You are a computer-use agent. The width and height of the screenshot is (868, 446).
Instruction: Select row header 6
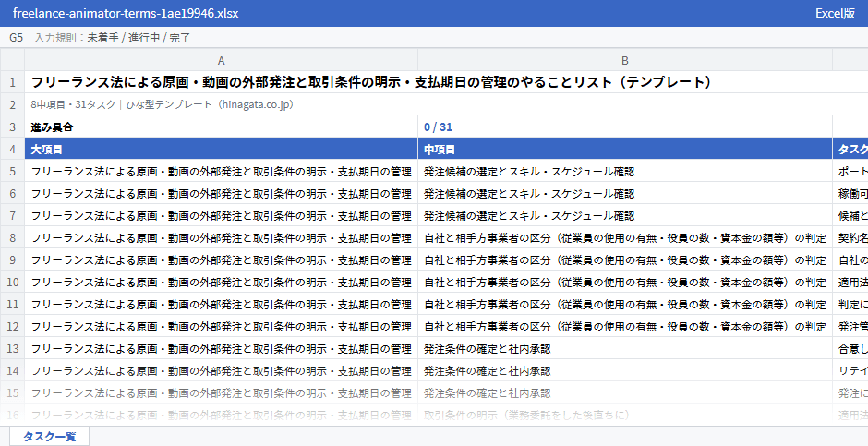tap(12, 193)
